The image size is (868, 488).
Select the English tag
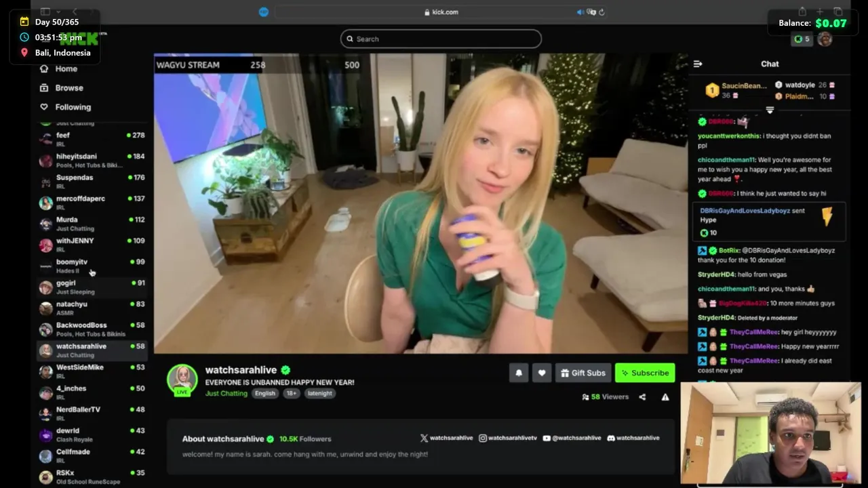click(x=265, y=393)
